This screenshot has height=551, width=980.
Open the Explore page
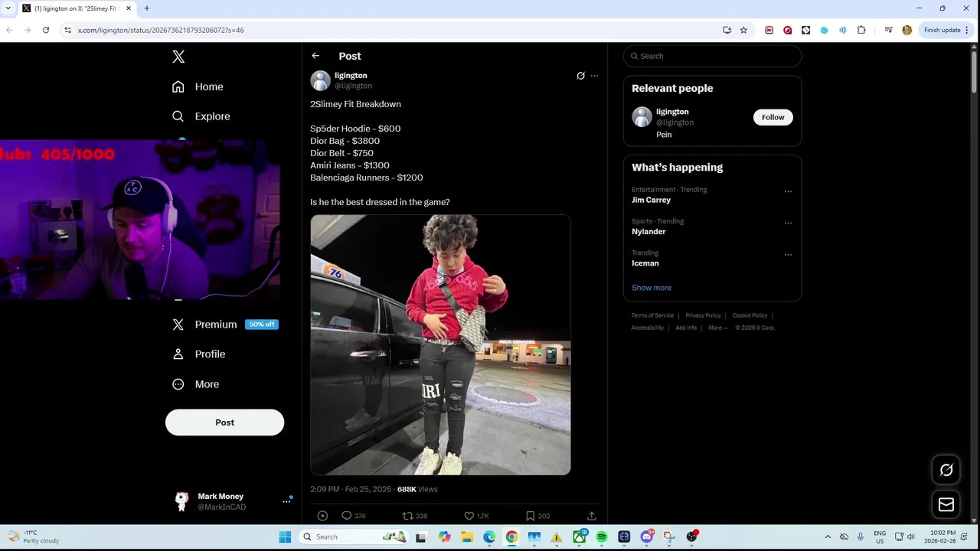pyautogui.click(x=201, y=116)
